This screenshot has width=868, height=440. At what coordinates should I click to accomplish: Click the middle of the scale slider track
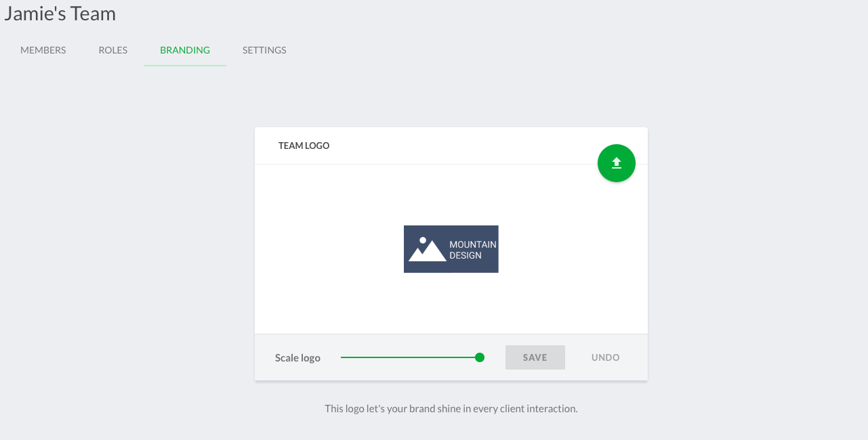[410, 357]
